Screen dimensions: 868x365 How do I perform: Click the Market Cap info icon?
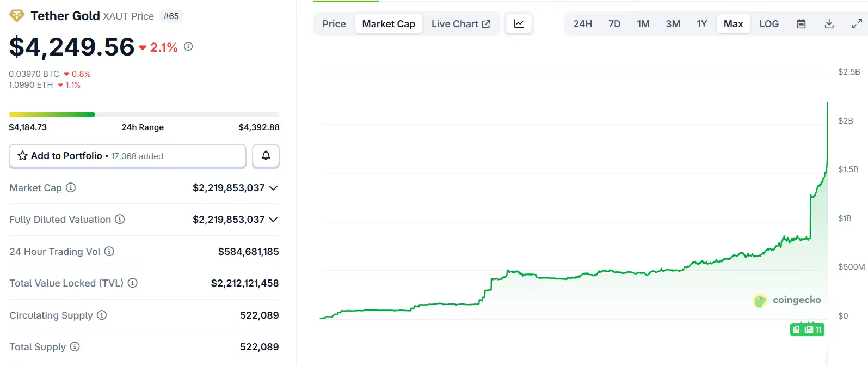(x=71, y=188)
